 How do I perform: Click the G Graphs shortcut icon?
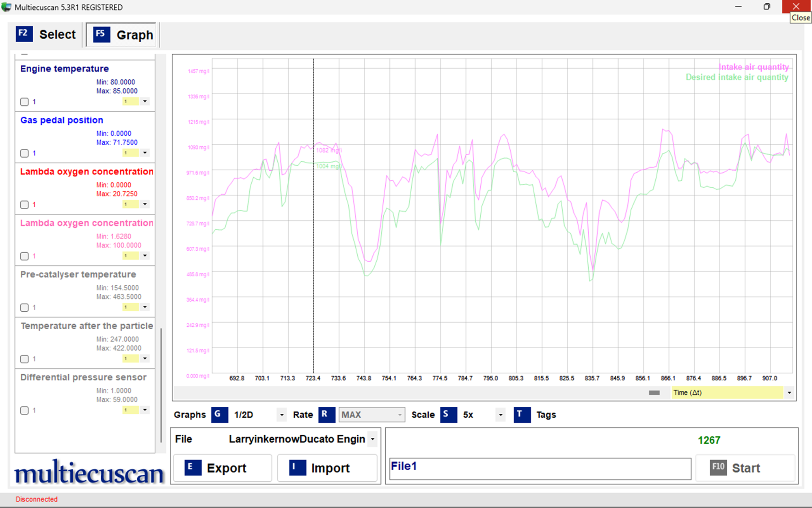219,415
